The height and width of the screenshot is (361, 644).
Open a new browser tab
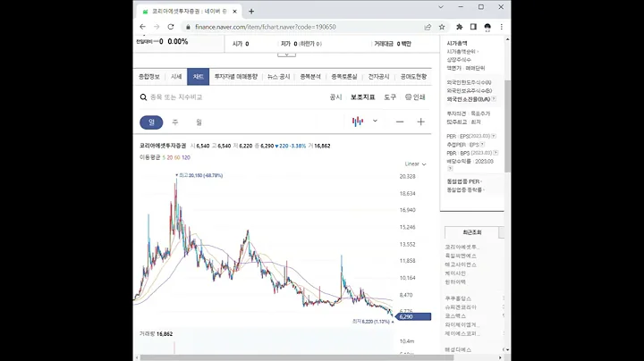[x=251, y=12]
